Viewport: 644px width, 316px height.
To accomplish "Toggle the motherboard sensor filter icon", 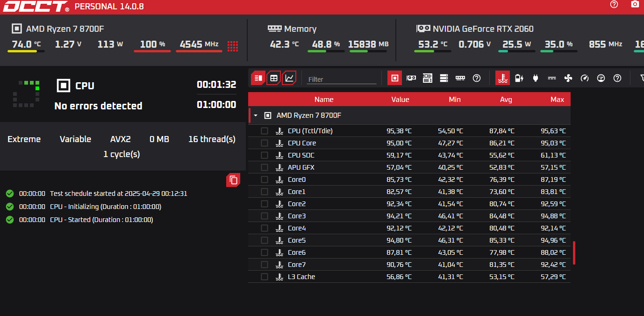I will click(x=427, y=78).
